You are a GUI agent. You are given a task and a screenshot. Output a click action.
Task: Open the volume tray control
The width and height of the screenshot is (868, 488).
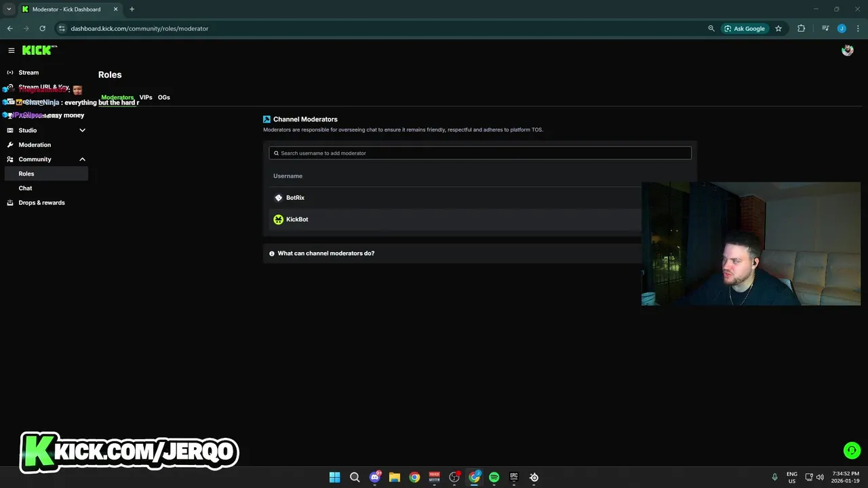(820, 477)
